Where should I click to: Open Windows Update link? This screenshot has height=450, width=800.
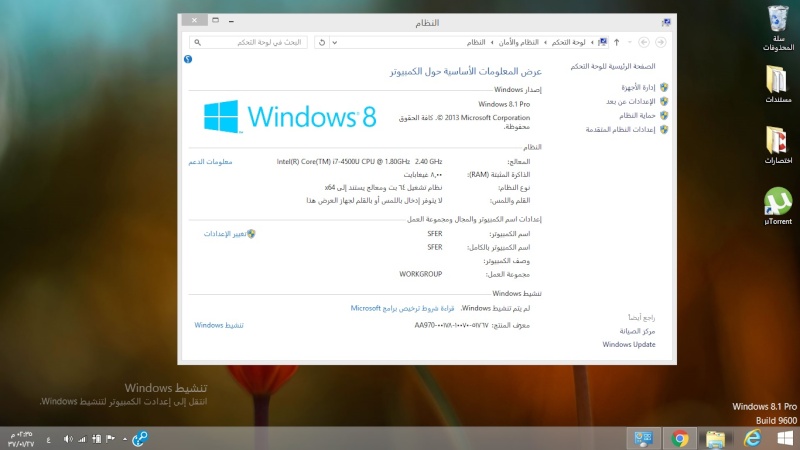tap(629, 344)
